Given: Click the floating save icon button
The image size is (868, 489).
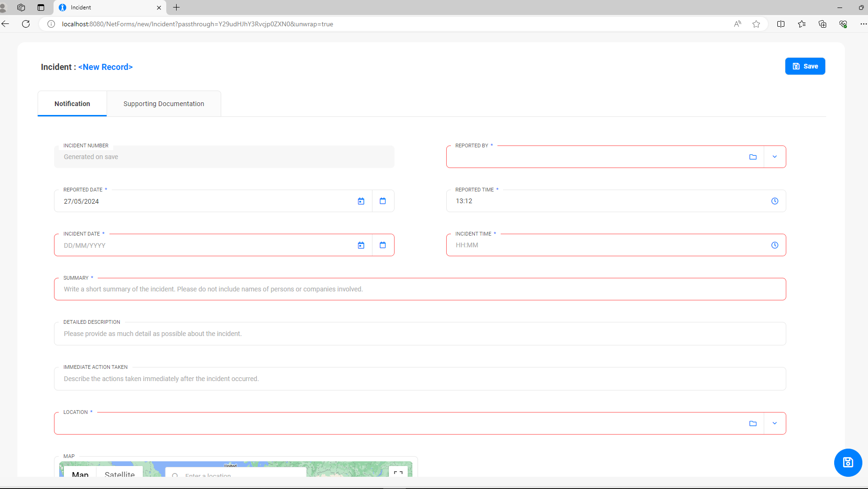Looking at the screenshot, I should tap(848, 462).
